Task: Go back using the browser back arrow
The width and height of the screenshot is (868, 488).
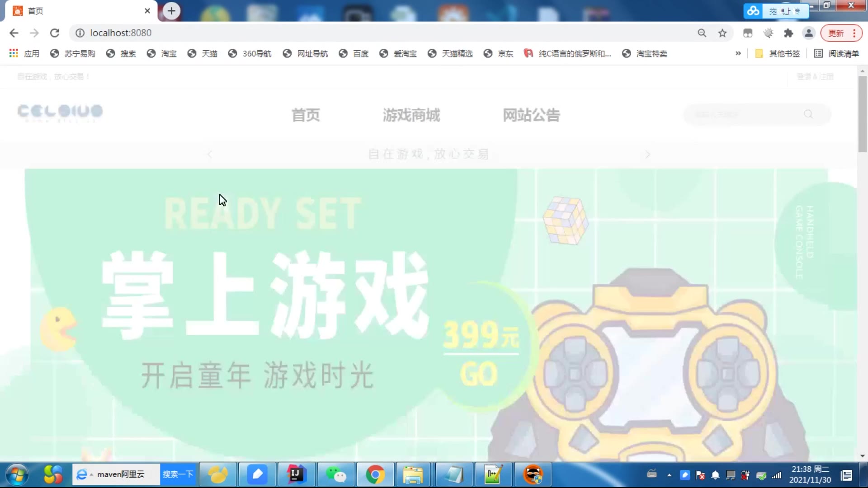Action: (14, 33)
